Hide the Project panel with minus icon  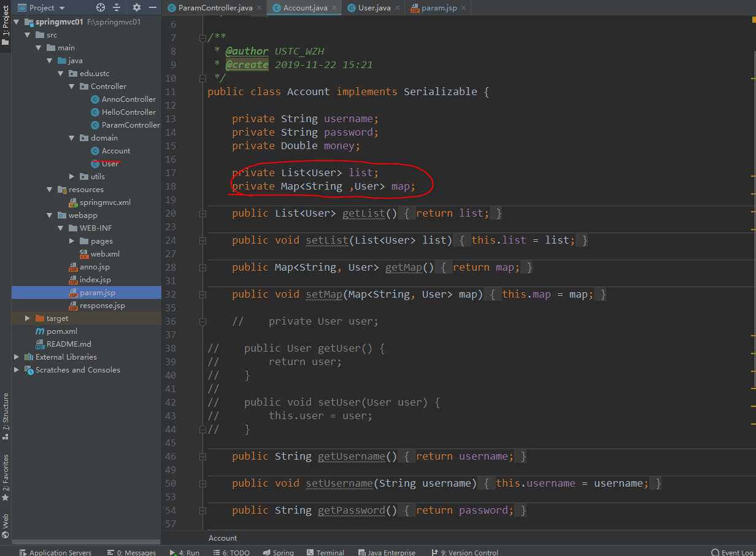click(x=153, y=7)
